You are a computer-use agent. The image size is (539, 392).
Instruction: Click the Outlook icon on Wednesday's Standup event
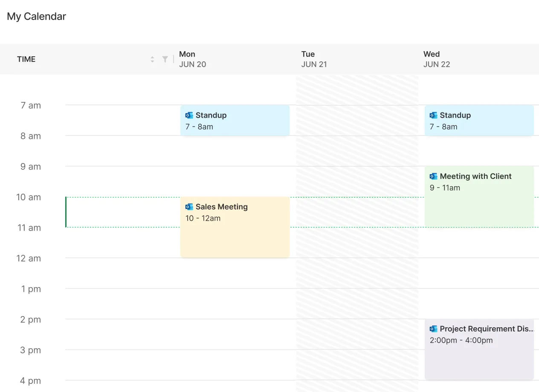coord(433,115)
